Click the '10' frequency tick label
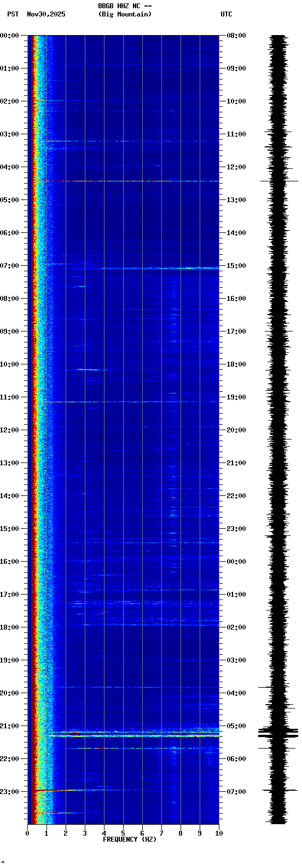The height and width of the screenshot is (868, 302). click(219, 833)
